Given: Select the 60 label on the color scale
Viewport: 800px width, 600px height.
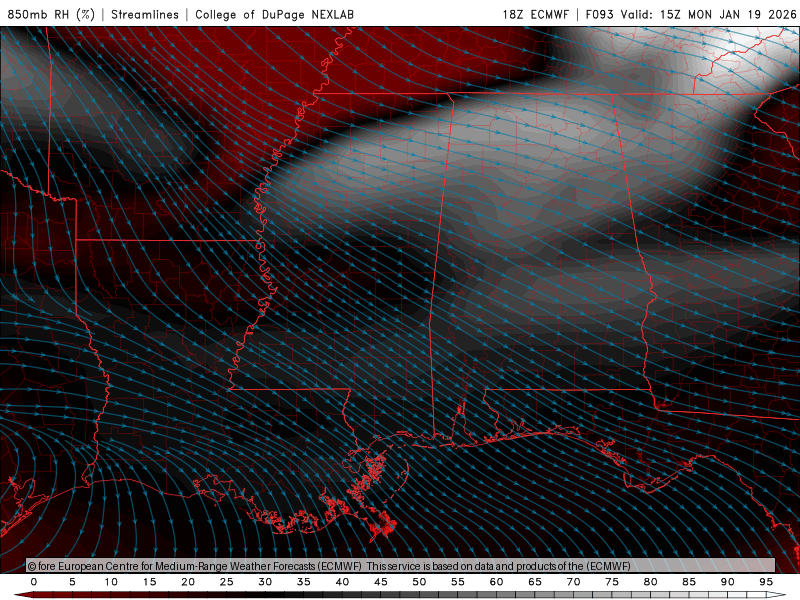Looking at the screenshot, I should coord(496,582).
